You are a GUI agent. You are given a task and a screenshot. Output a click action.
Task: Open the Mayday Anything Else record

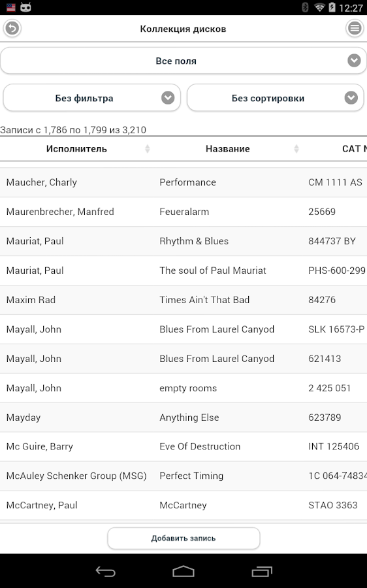tap(183, 417)
